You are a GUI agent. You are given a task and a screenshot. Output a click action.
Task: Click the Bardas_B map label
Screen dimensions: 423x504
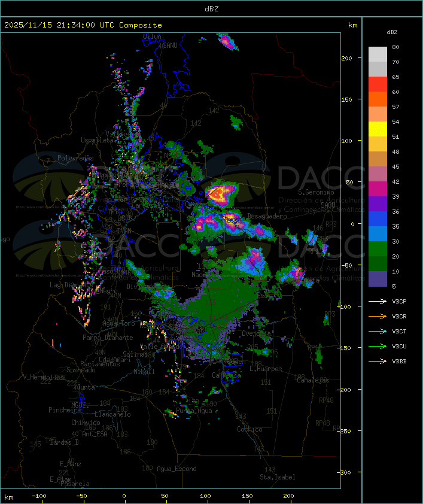[x=65, y=442]
